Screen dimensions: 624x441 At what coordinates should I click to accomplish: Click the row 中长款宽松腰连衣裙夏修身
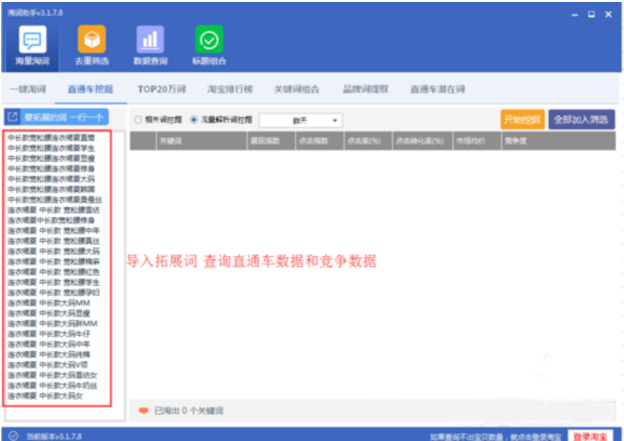pyautogui.click(x=51, y=169)
